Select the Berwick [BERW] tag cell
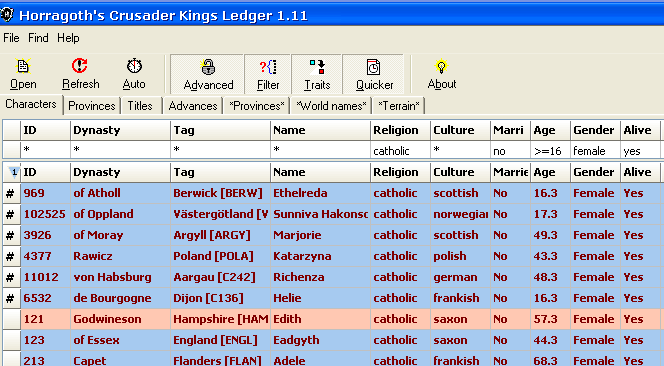Screen dimensions: 664x366 (x=220, y=193)
